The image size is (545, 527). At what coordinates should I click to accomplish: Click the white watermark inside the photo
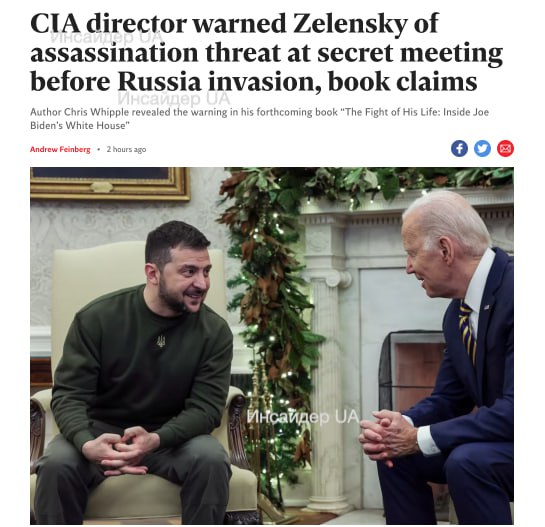click(303, 416)
